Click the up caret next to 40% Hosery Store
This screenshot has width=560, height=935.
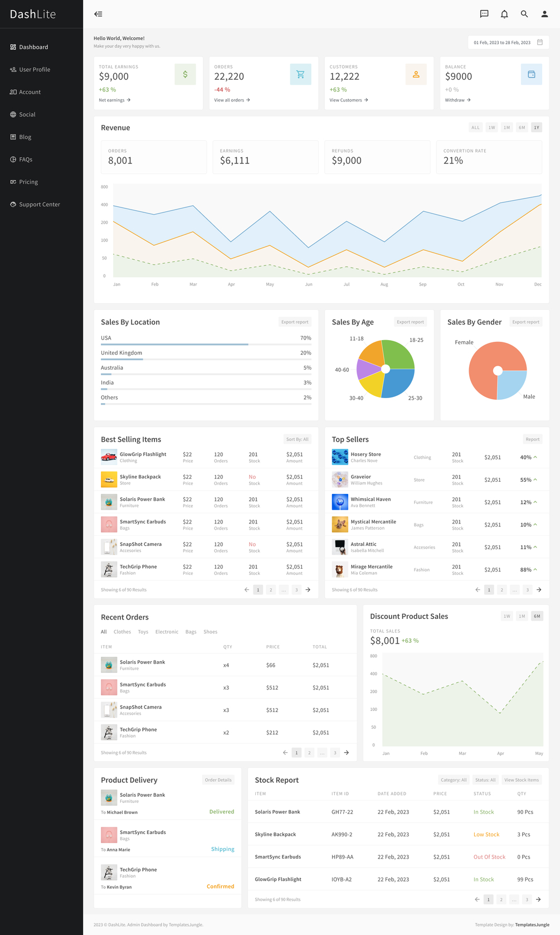pyautogui.click(x=535, y=457)
